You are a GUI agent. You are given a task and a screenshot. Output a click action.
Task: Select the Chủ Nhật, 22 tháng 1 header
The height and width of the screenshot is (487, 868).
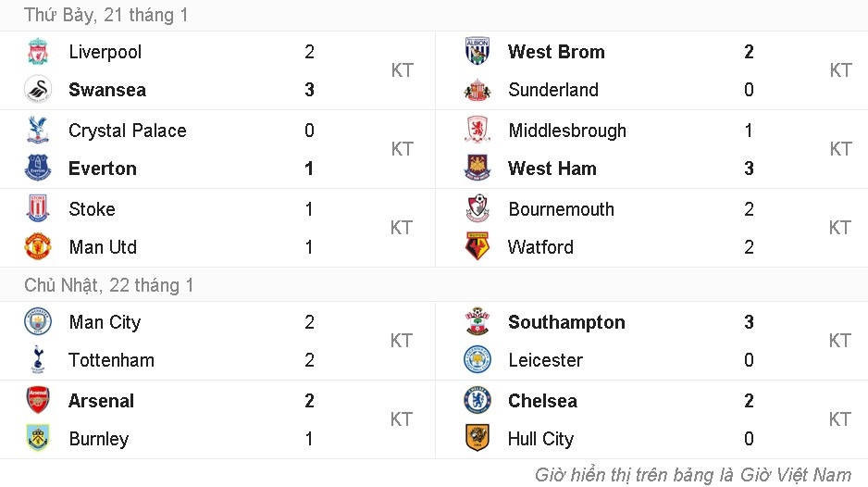pos(109,285)
